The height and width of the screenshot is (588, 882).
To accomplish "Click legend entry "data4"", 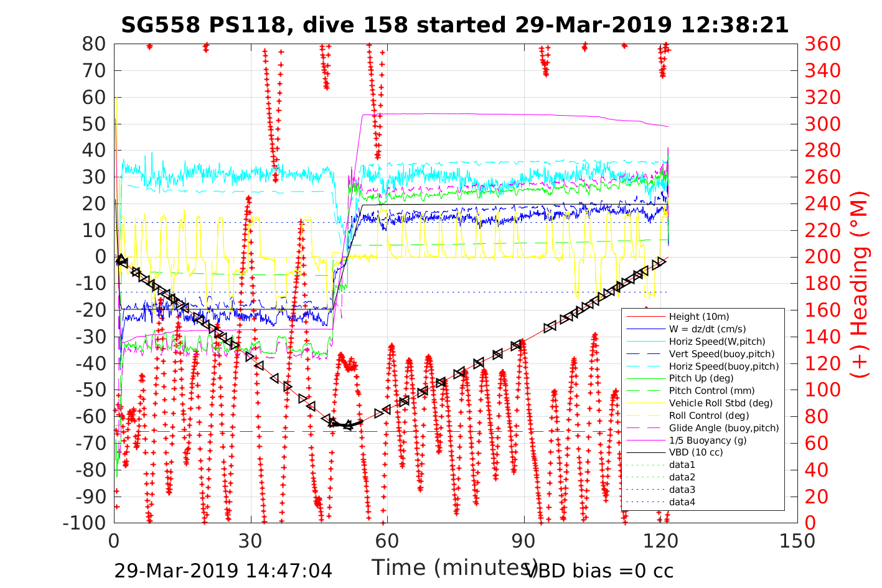I will tap(682, 502).
